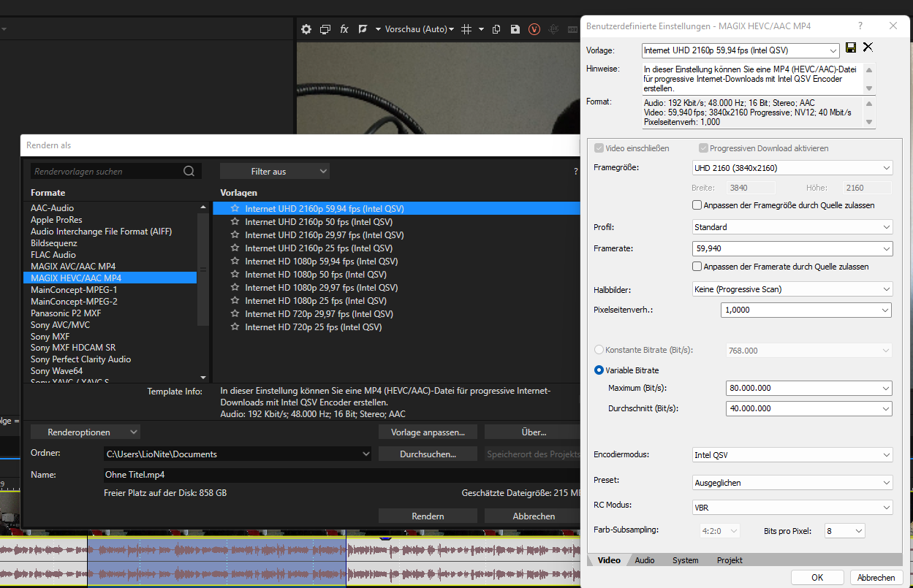Open the preview properties gear icon
The width and height of the screenshot is (913, 588).
tap(306, 29)
